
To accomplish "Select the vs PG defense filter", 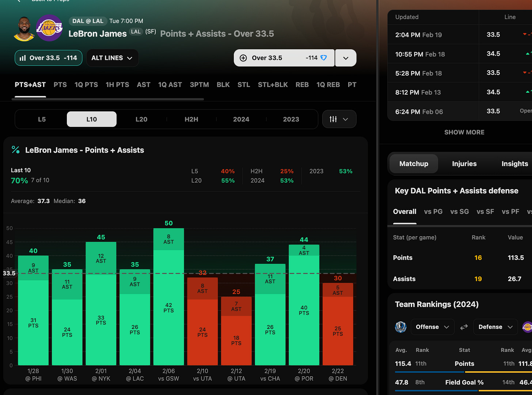I will tap(433, 212).
